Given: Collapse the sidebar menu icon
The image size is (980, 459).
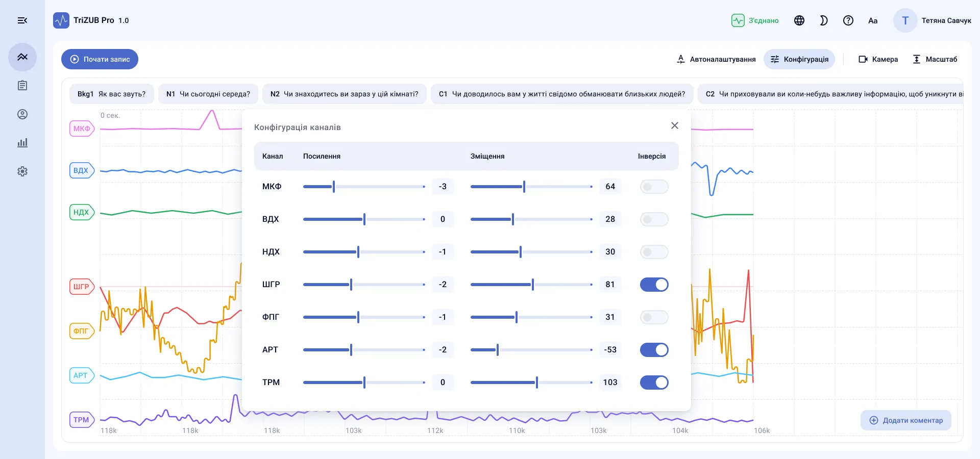Looking at the screenshot, I should pyautogui.click(x=22, y=20).
